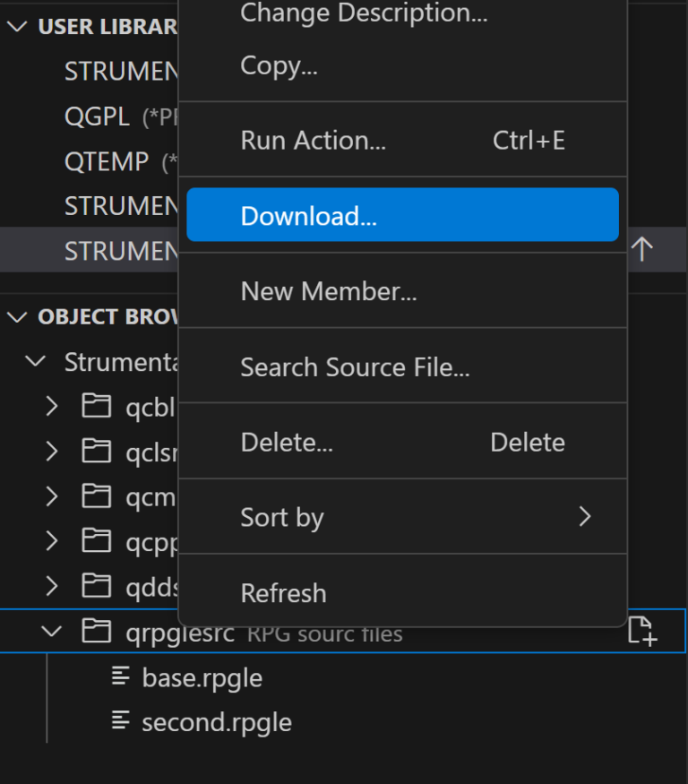Click the folder icon beside qcpp source file

[96, 541]
